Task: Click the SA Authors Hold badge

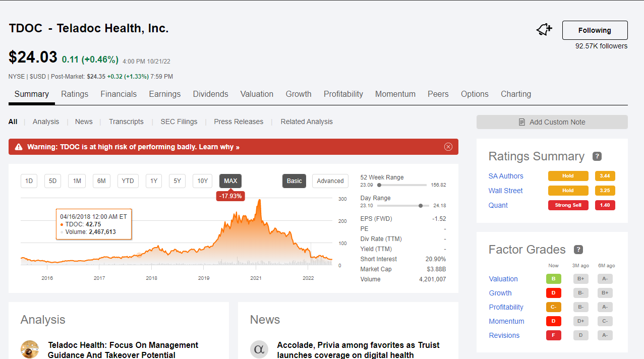Action: tap(568, 176)
